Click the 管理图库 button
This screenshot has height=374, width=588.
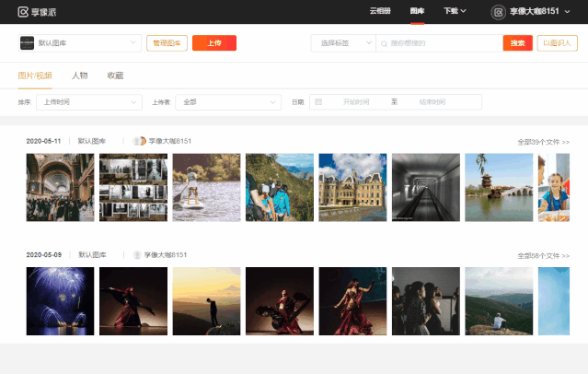[167, 43]
